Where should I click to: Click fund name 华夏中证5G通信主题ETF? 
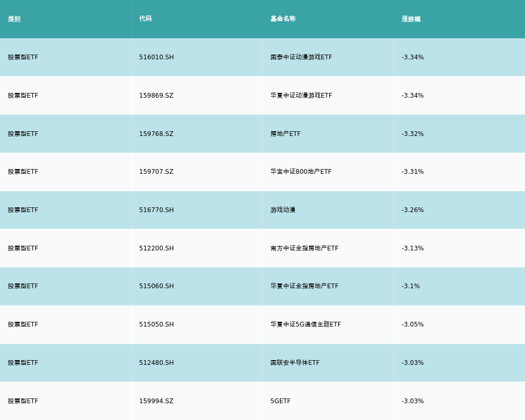306,324
